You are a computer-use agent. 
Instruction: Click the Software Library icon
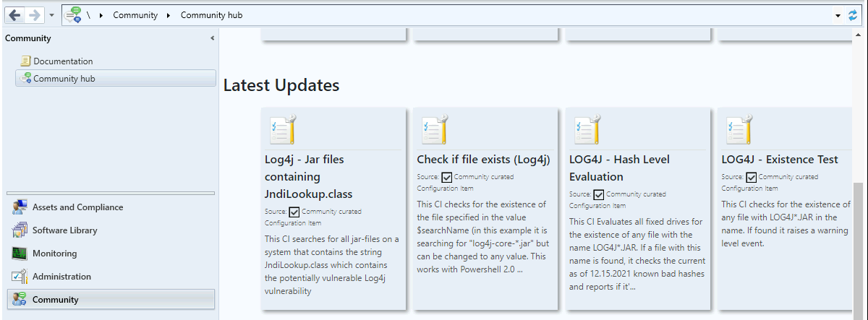pos(20,230)
